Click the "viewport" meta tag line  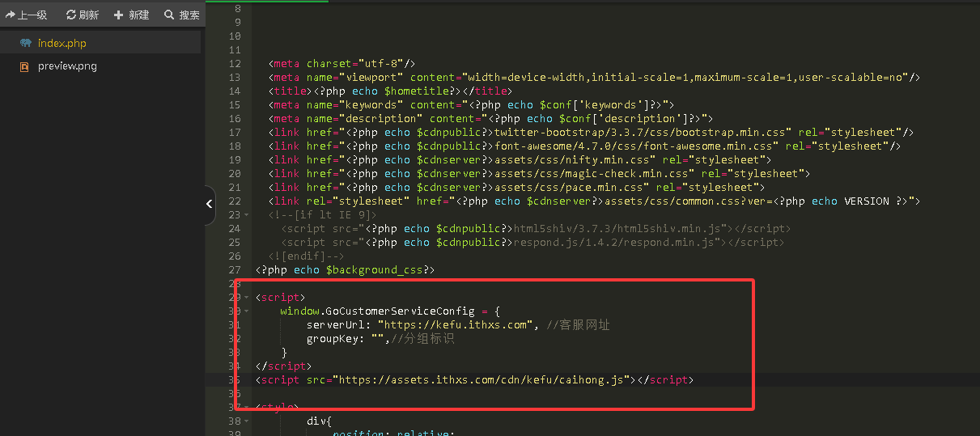595,78
